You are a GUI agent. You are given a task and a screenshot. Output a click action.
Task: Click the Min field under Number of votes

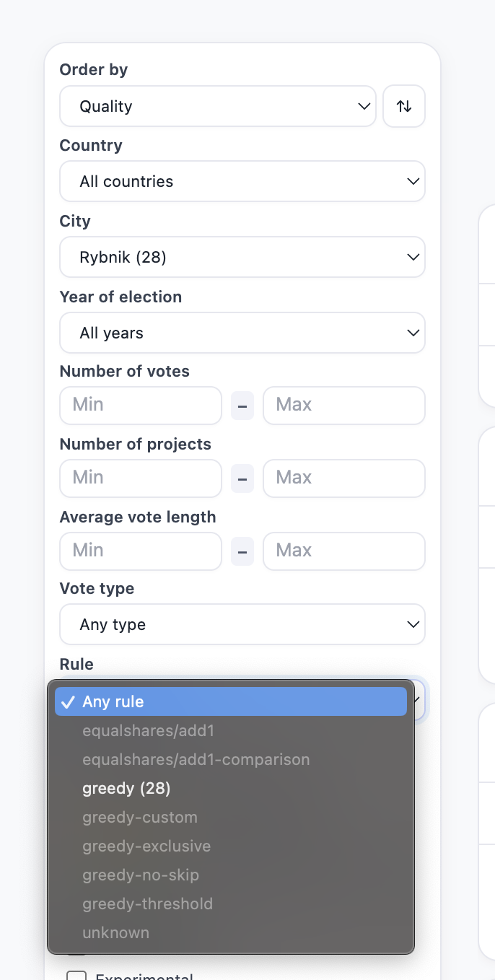[140, 405]
